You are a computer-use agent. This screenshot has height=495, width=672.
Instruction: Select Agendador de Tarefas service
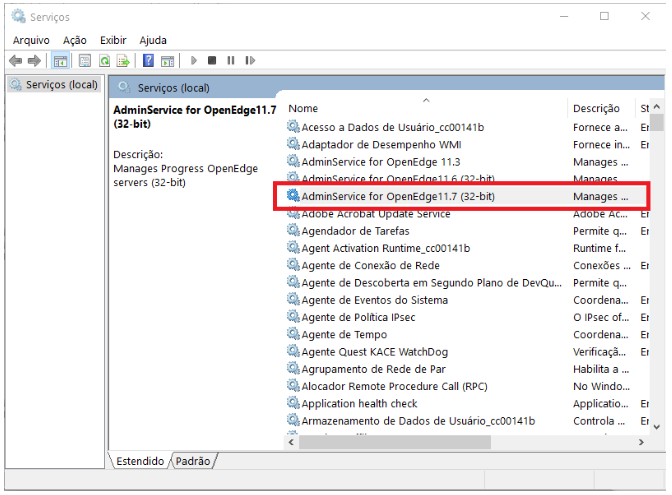pyautogui.click(x=467, y=231)
